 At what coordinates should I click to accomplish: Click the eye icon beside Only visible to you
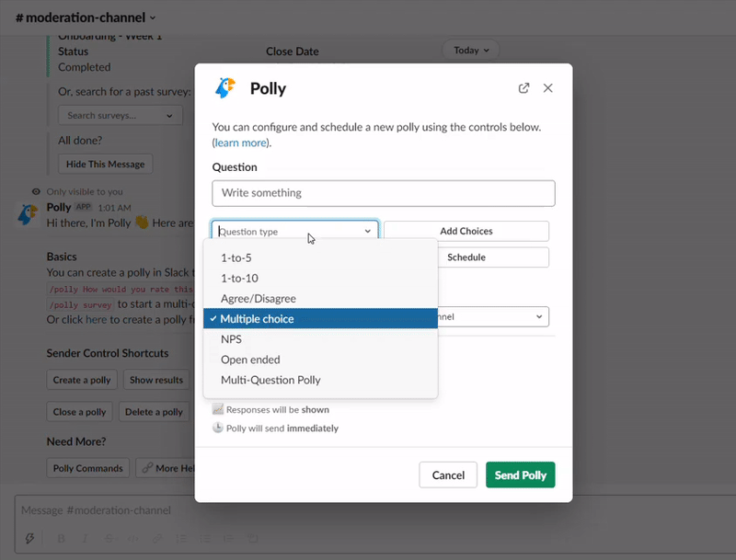[x=36, y=191]
